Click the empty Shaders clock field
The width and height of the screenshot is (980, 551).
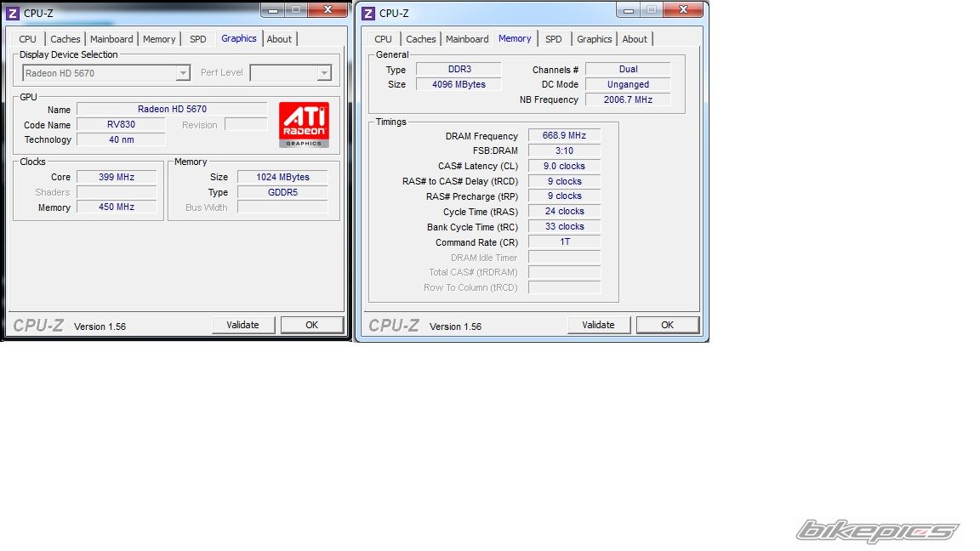117,192
